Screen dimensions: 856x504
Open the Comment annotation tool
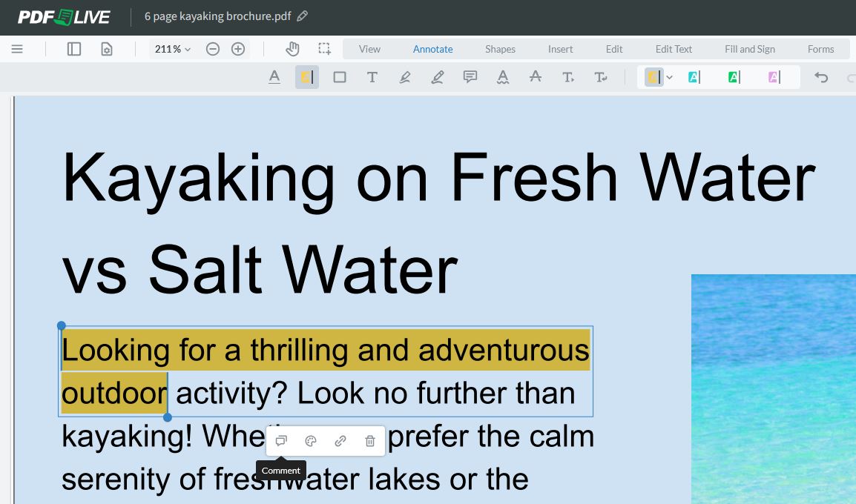(470, 76)
